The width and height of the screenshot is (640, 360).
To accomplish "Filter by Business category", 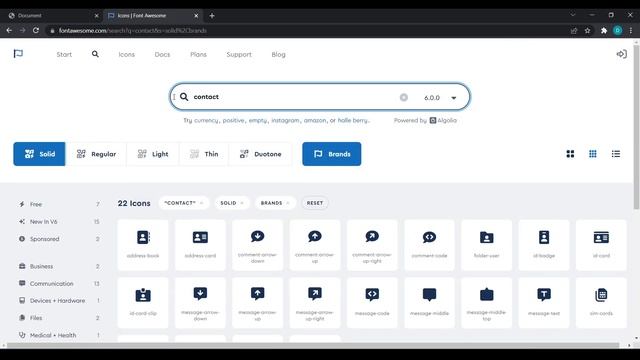I will point(59,266).
